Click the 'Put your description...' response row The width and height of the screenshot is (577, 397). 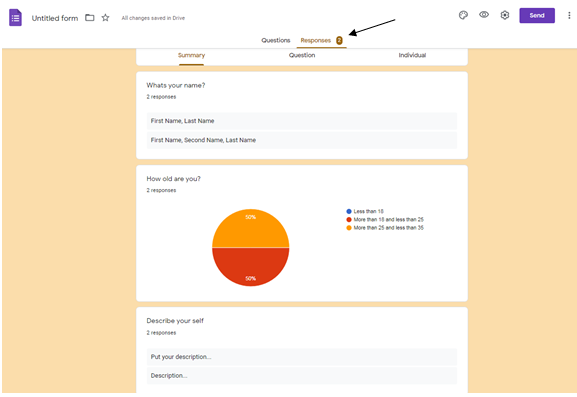(x=302, y=357)
